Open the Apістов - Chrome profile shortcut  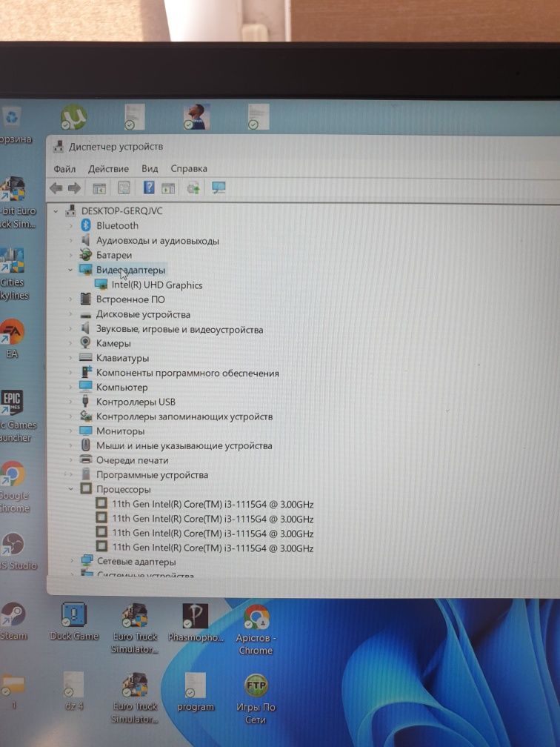point(256,617)
